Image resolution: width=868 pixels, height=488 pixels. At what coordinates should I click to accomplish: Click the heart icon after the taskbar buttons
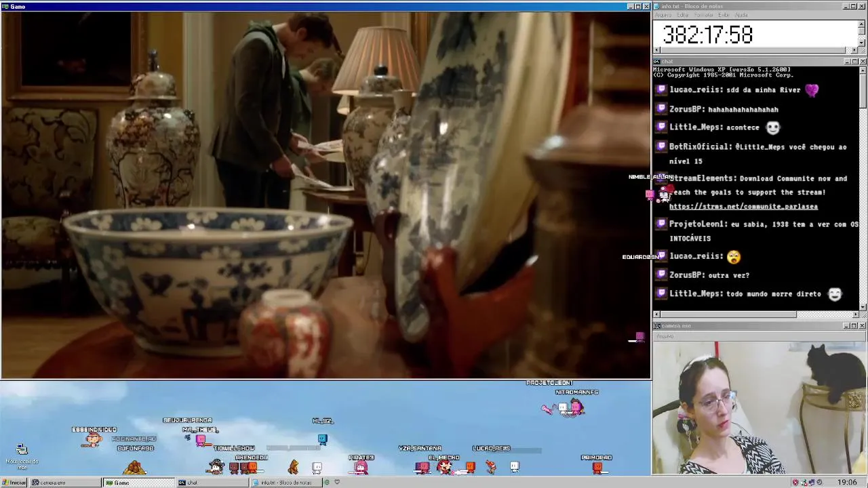(x=337, y=483)
